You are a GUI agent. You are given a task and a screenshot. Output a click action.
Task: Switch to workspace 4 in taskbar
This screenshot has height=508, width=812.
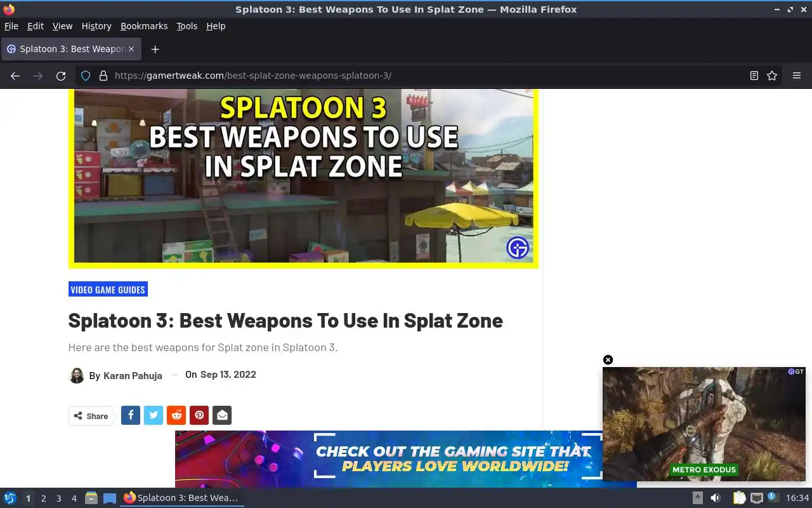[74, 498]
